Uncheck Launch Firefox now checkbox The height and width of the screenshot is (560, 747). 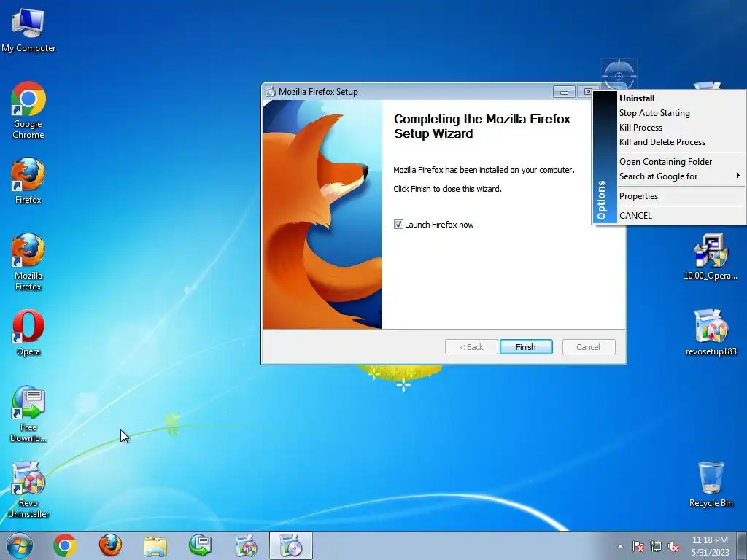399,225
